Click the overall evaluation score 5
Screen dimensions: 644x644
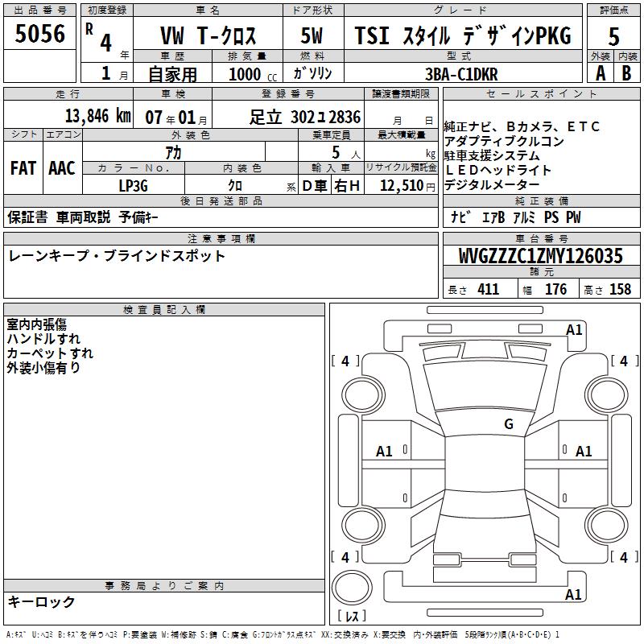[x=613, y=36]
